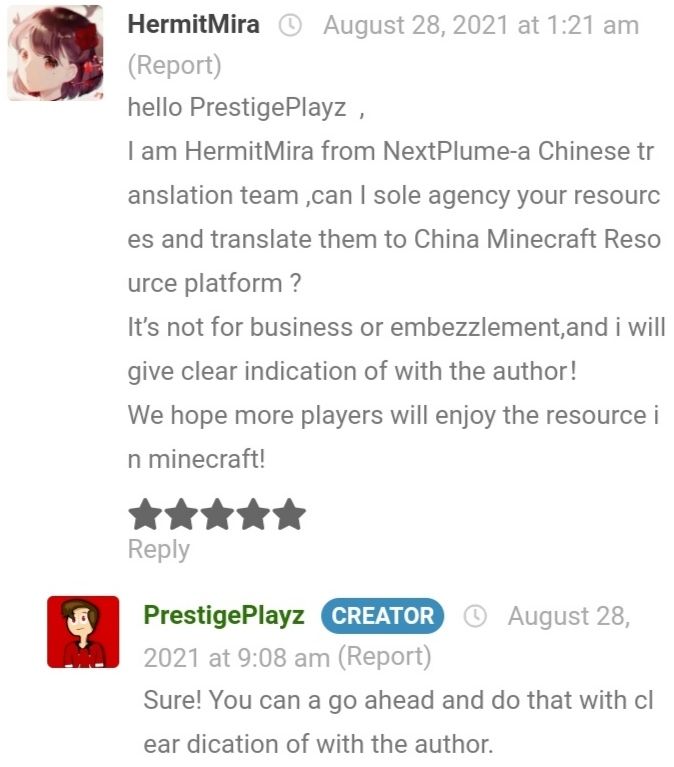Select the fourth rating star

pos(253,514)
